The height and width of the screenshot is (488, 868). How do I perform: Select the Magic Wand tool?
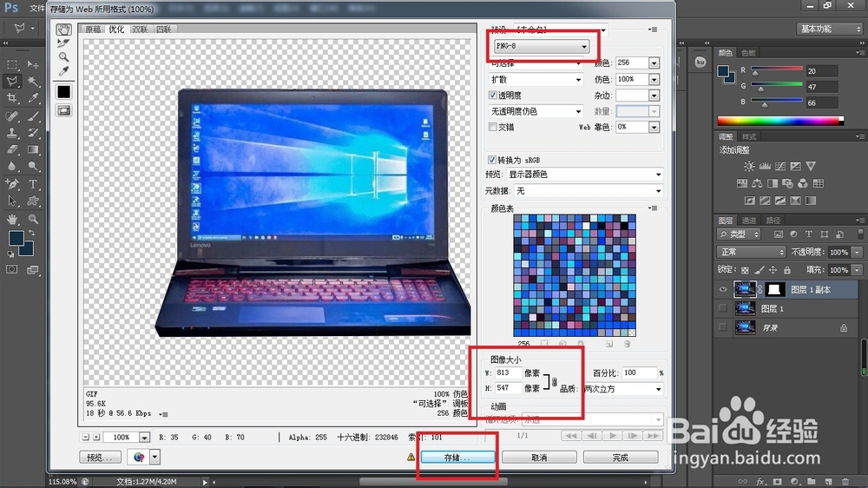(x=33, y=82)
